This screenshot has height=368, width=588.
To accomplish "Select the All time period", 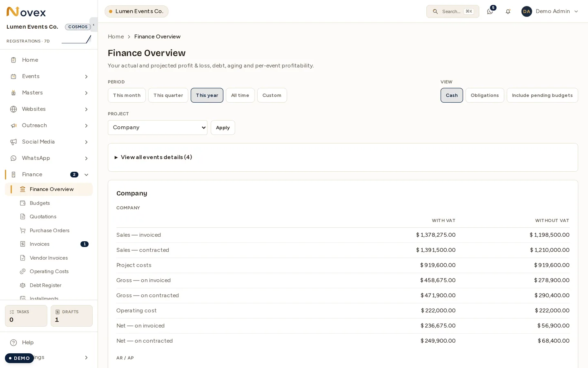I will click(x=240, y=95).
